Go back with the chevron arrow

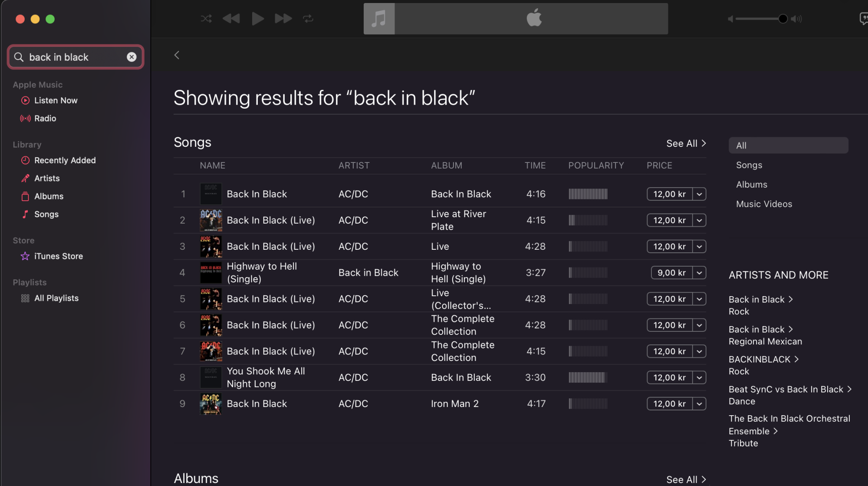(x=177, y=55)
